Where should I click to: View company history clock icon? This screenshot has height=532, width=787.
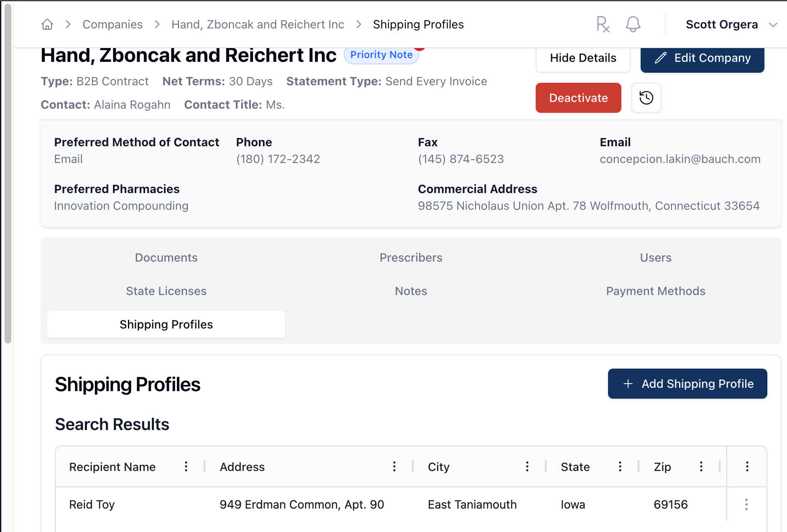point(646,98)
